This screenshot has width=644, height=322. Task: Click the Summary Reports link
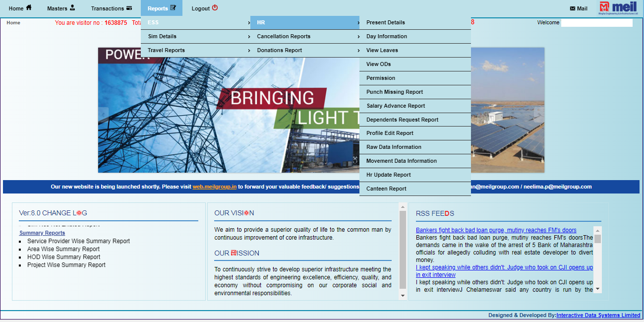click(x=42, y=233)
